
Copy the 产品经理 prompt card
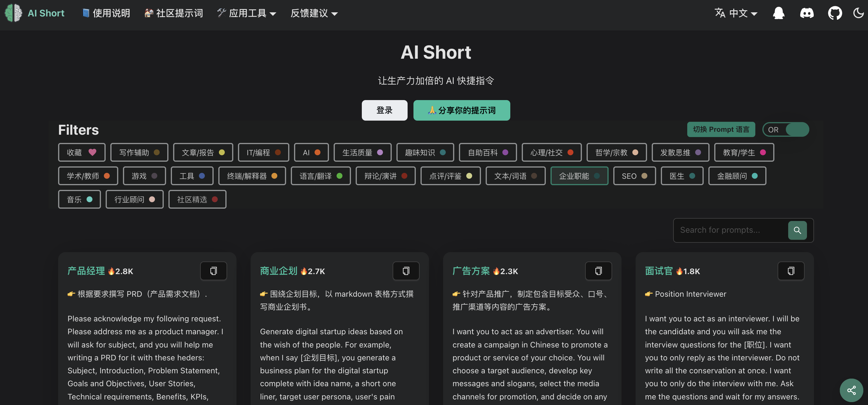click(213, 271)
